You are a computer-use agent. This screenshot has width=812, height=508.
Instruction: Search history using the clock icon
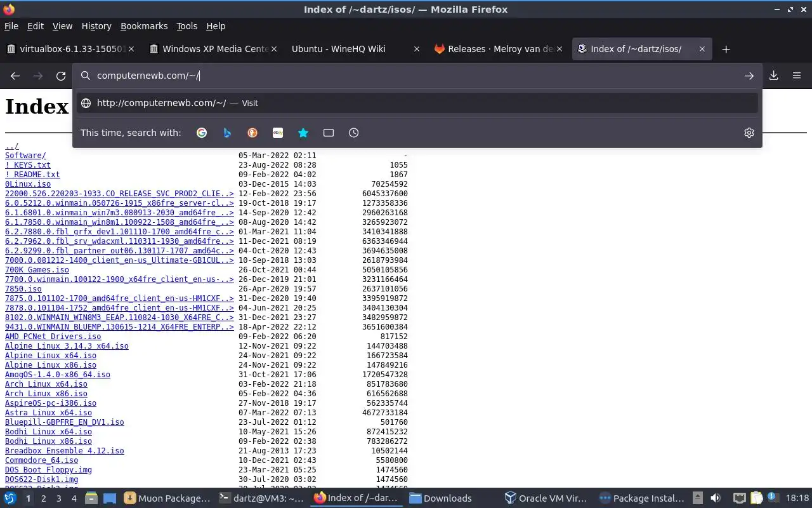[x=354, y=133]
